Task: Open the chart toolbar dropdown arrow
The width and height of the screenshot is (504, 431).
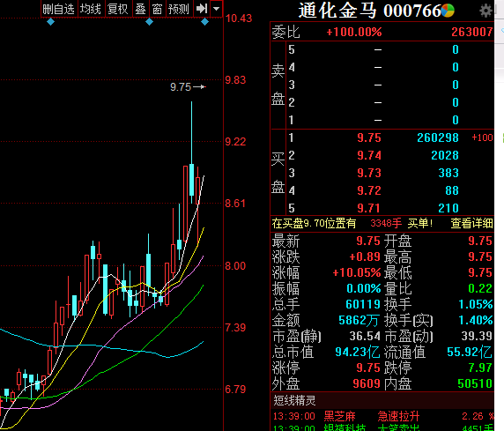Action: click(x=217, y=9)
